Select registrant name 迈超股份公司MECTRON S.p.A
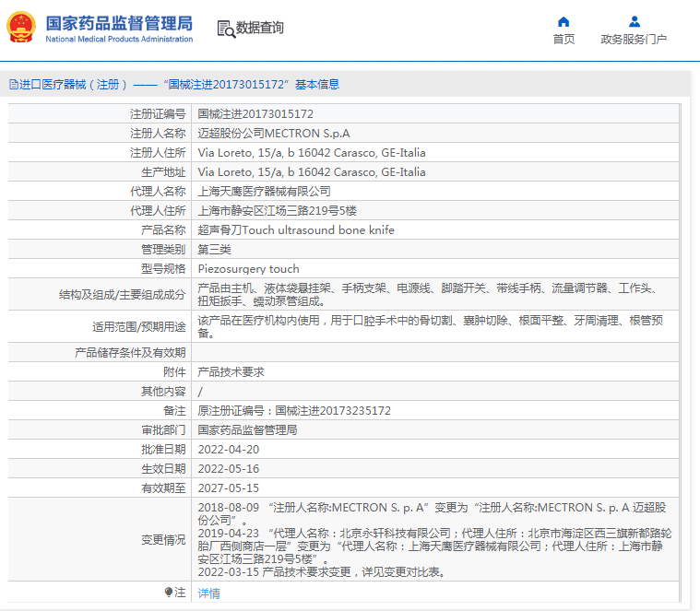The image size is (700, 611). click(x=274, y=134)
